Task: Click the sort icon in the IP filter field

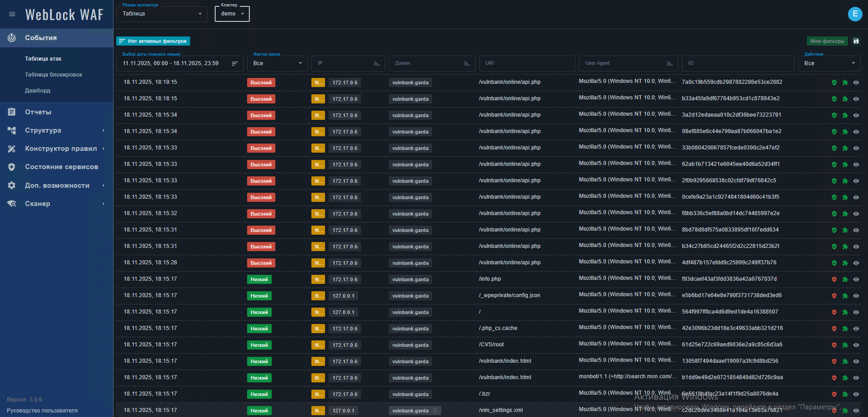Action: point(377,63)
